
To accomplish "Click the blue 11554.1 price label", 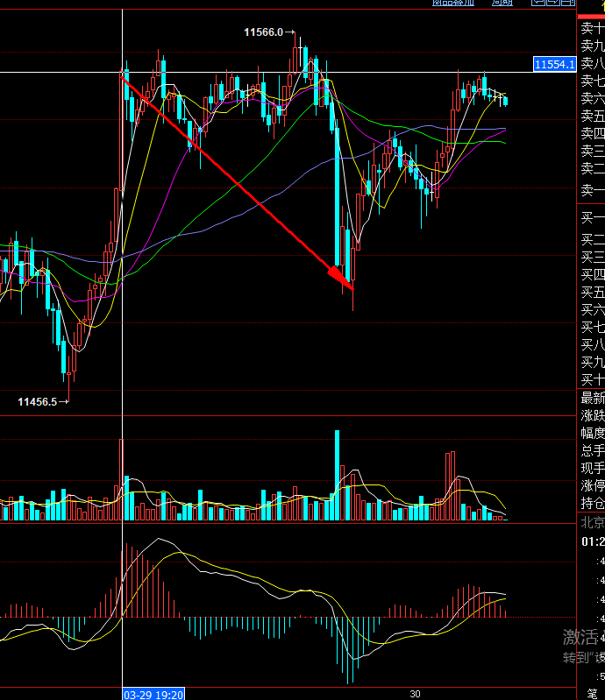I will coord(554,64).
